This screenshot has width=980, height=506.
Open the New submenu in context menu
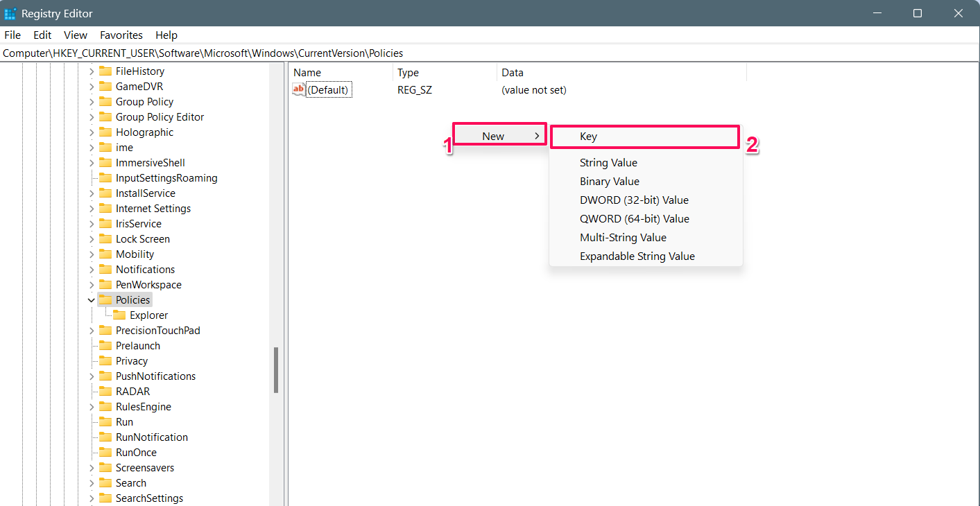[500, 136]
